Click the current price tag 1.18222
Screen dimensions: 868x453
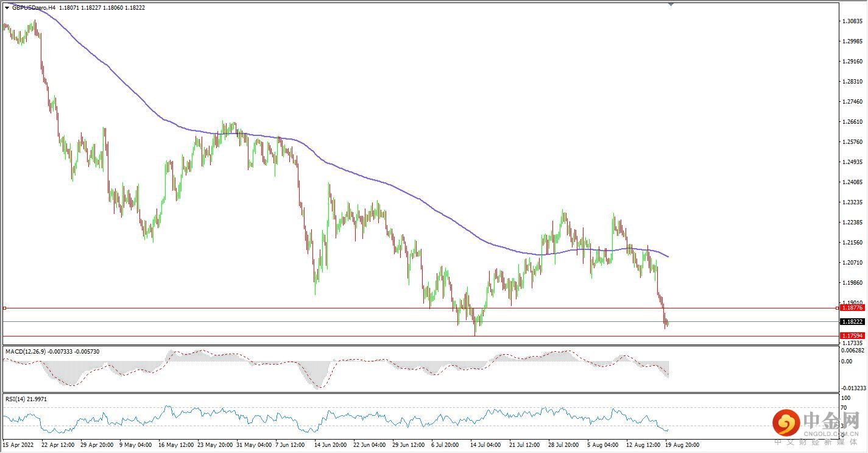click(852, 322)
